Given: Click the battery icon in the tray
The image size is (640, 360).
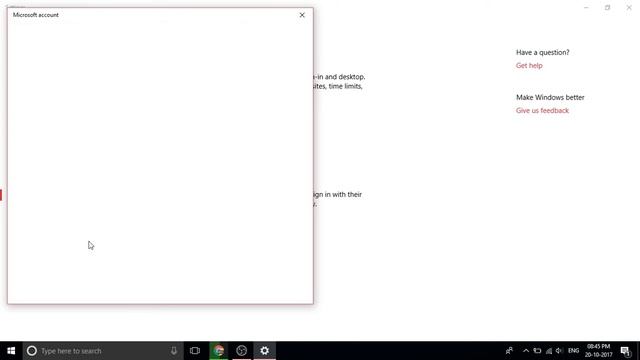Looking at the screenshot, I should [x=537, y=351].
